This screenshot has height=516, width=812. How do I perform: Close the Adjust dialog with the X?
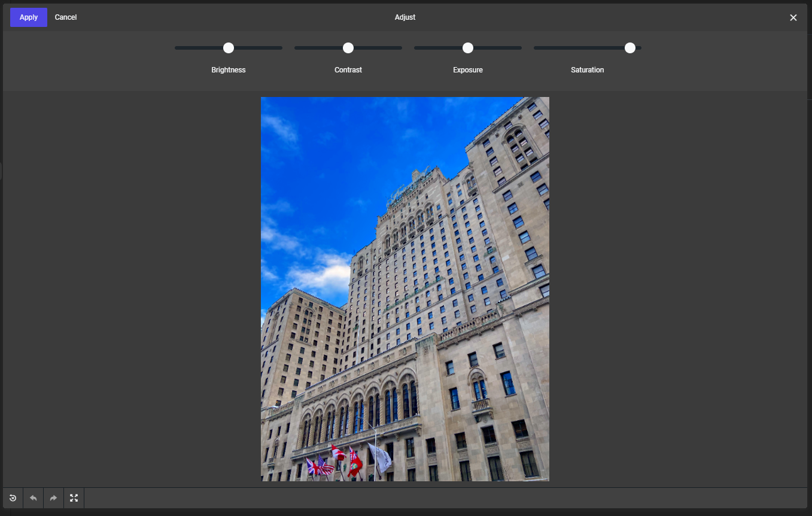(793, 17)
